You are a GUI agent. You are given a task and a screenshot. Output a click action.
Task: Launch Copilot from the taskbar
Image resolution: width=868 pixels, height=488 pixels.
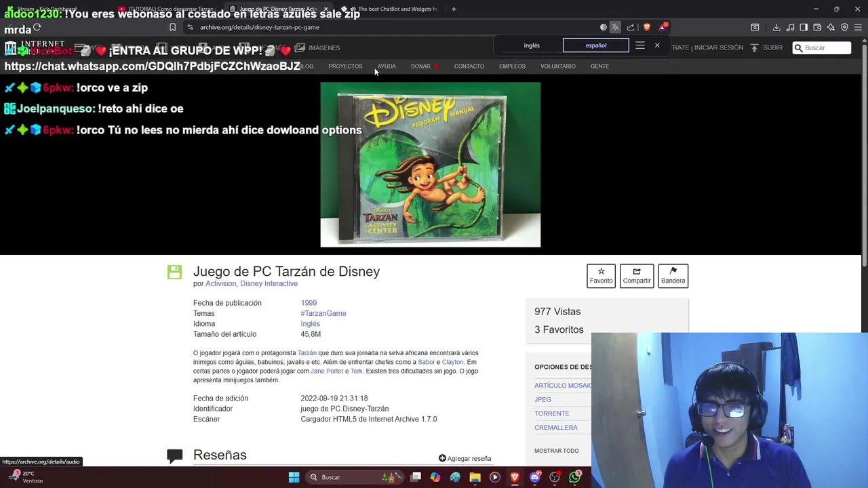point(435,477)
